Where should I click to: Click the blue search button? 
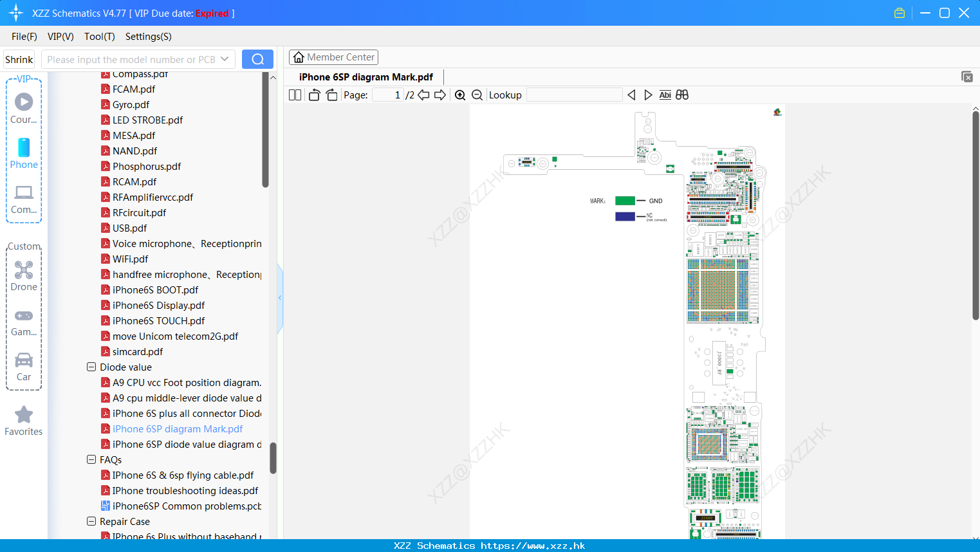257,59
